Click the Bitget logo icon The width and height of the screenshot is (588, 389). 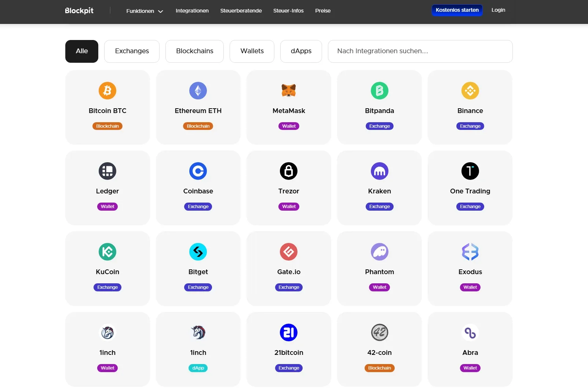point(198,252)
